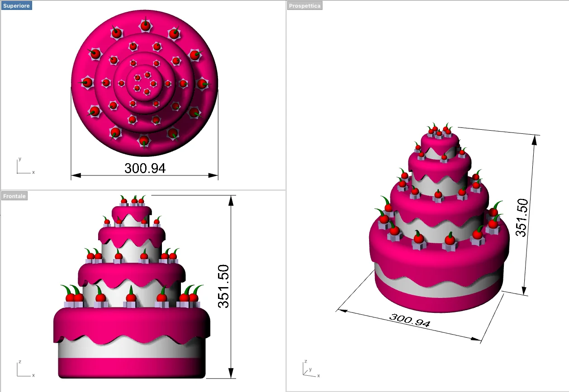
Task: Click the world axes icon in Superiore viewport
Action: 25,166
